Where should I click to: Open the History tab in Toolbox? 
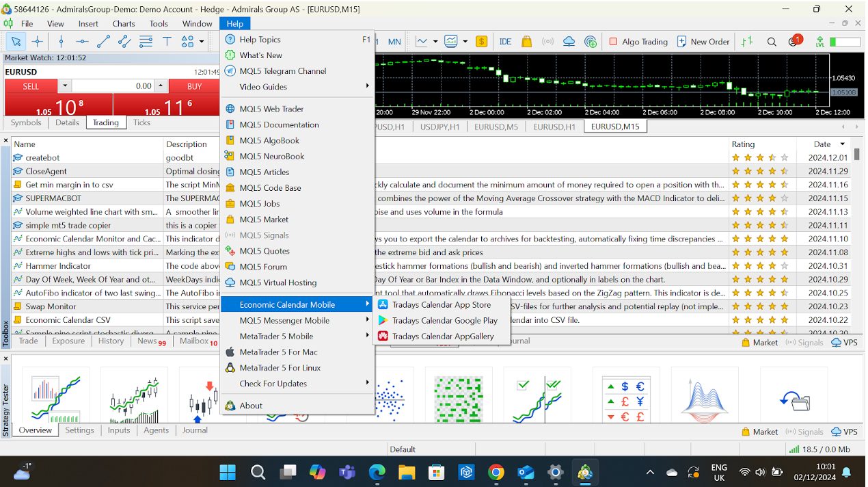coord(111,341)
